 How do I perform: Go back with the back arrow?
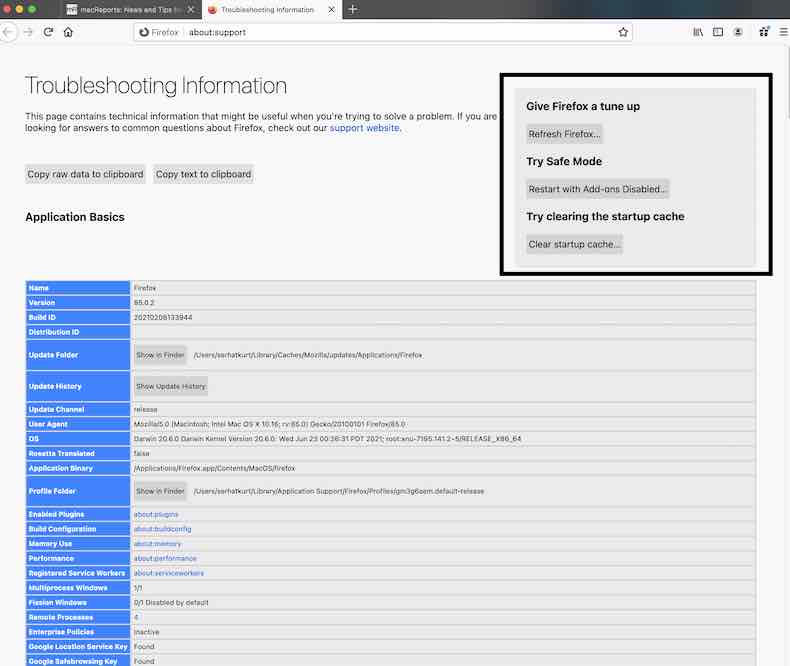tap(8, 32)
